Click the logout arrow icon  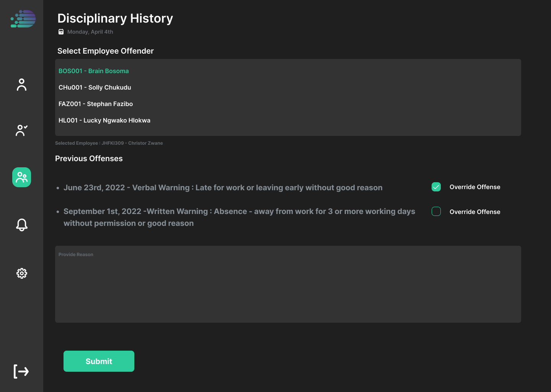click(21, 371)
